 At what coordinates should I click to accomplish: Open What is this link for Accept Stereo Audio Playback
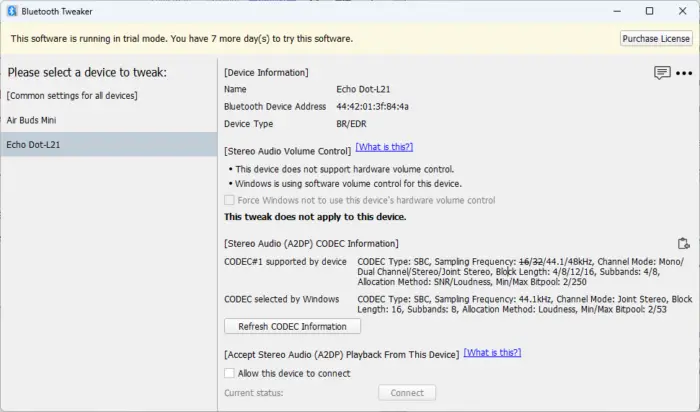(492, 352)
